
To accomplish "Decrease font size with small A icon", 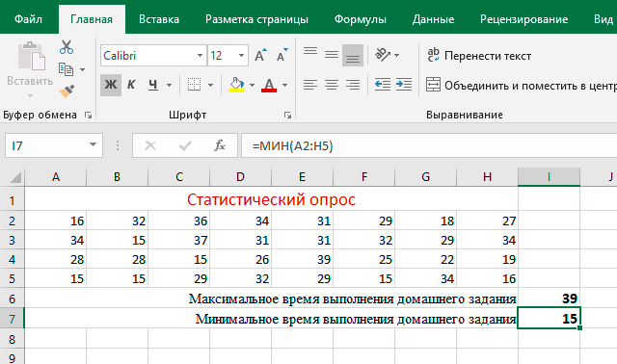I will click(x=282, y=56).
